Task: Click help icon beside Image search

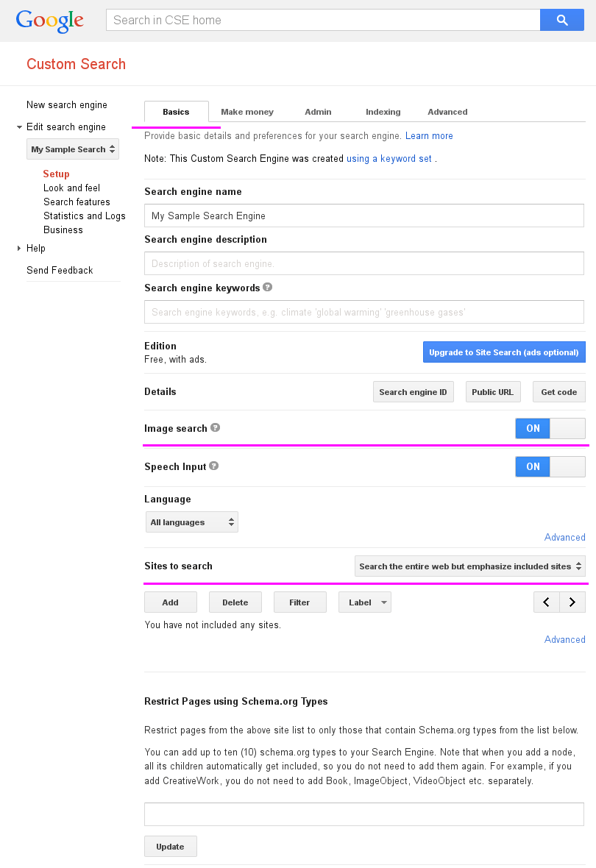Action: (x=215, y=427)
